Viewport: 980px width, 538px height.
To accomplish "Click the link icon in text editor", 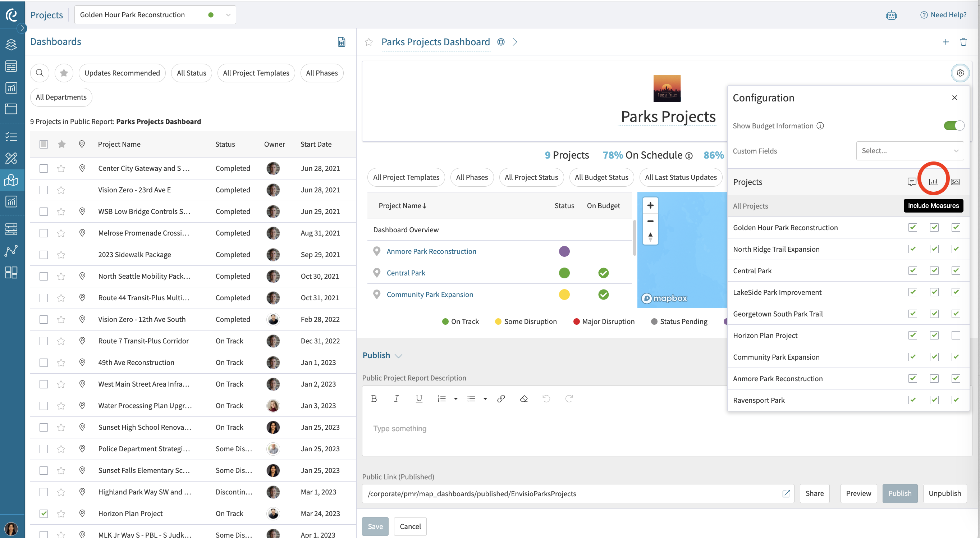I will (501, 398).
